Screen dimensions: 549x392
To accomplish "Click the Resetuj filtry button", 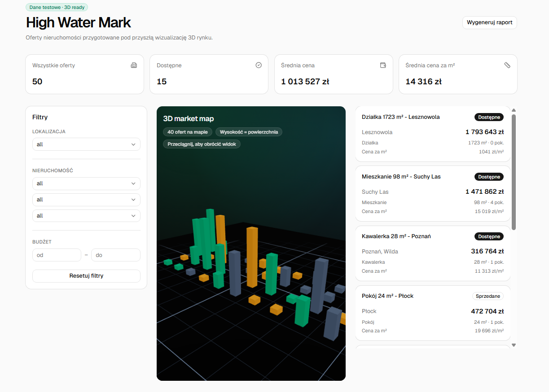I will pos(86,276).
